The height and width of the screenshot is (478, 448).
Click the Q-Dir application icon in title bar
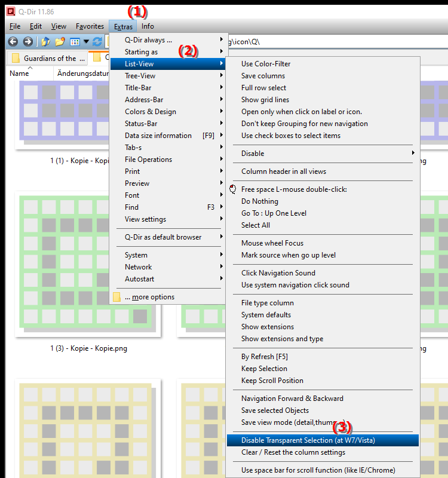[x=10, y=11]
